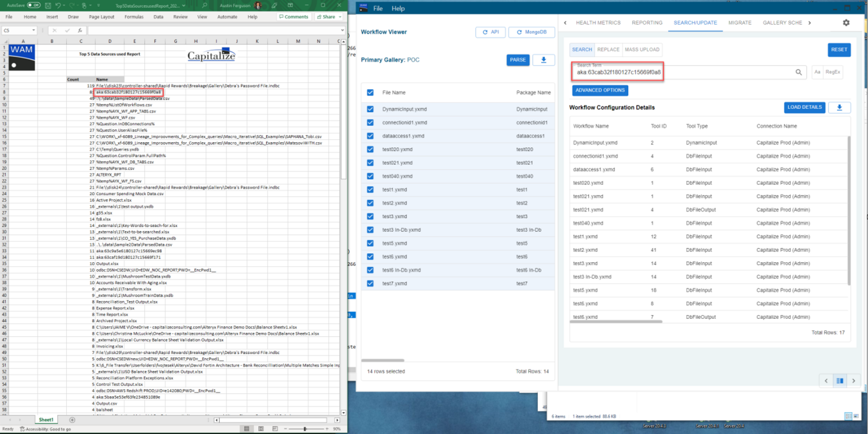The image size is (868, 434).
Task: Refresh via the MongoDB button
Action: pos(532,32)
